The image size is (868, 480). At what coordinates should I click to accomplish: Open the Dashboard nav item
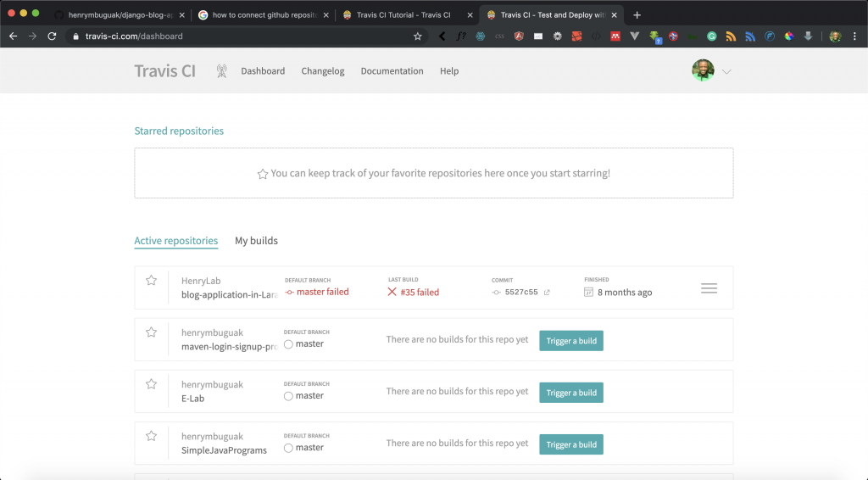pos(263,71)
